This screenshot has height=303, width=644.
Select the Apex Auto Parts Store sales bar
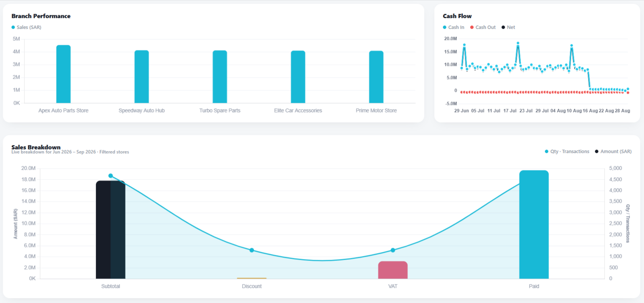(64, 74)
